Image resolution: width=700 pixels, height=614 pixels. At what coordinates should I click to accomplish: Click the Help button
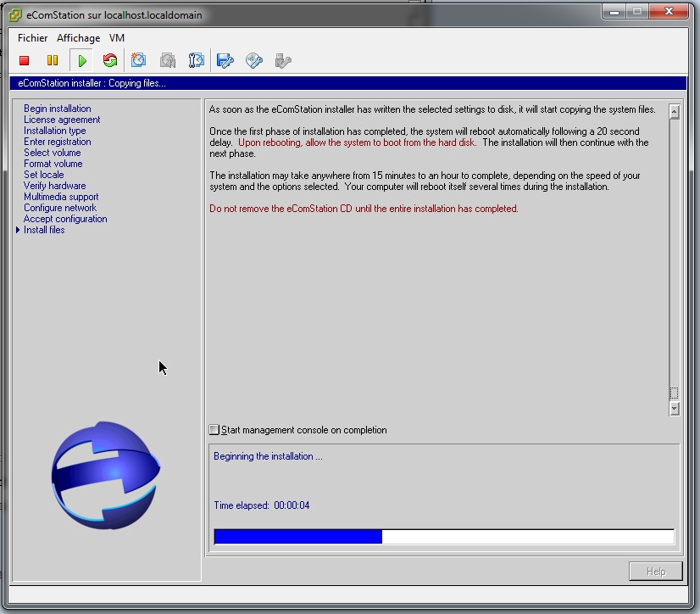click(x=655, y=572)
